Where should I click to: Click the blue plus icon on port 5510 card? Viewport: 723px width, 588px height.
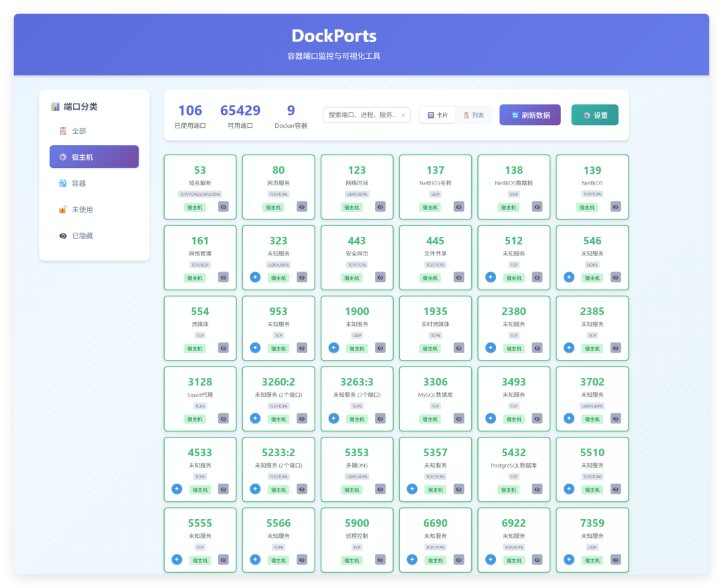(x=569, y=489)
